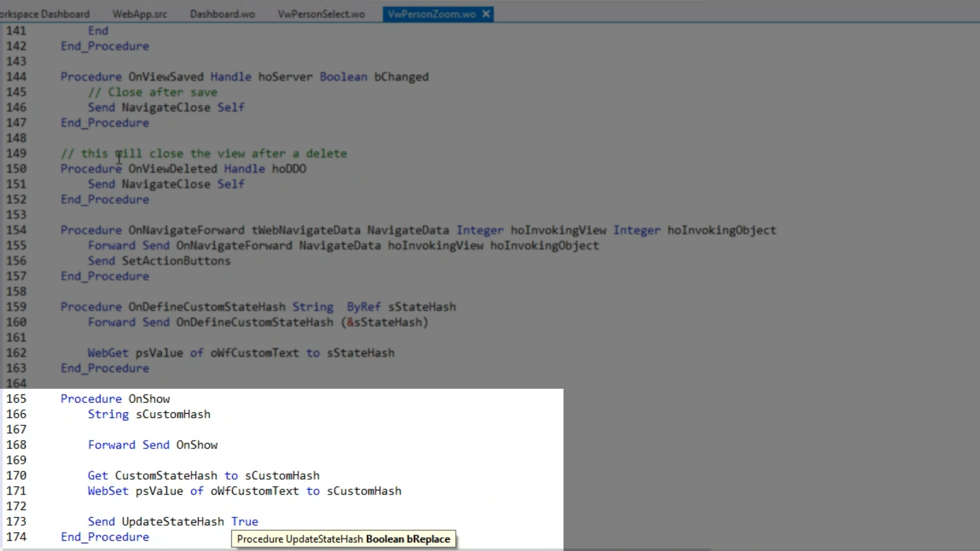The height and width of the screenshot is (551, 980).
Task: Click on SetActionButtons in line 156
Action: tap(176, 261)
